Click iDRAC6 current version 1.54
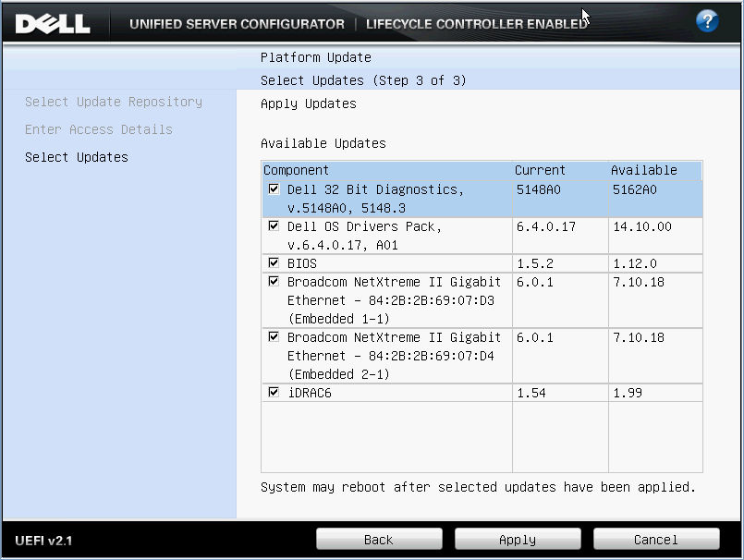744x560 pixels. click(531, 393)
